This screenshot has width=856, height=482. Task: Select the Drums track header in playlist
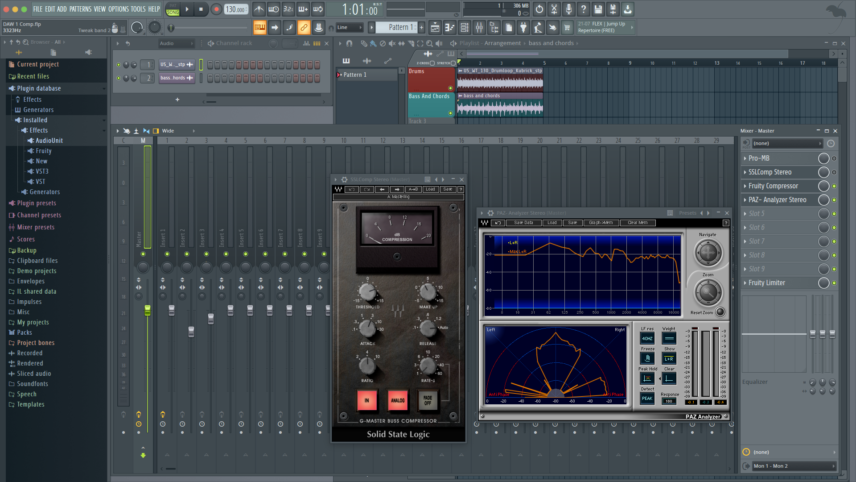pyautogui.click(x=431, y=79)
